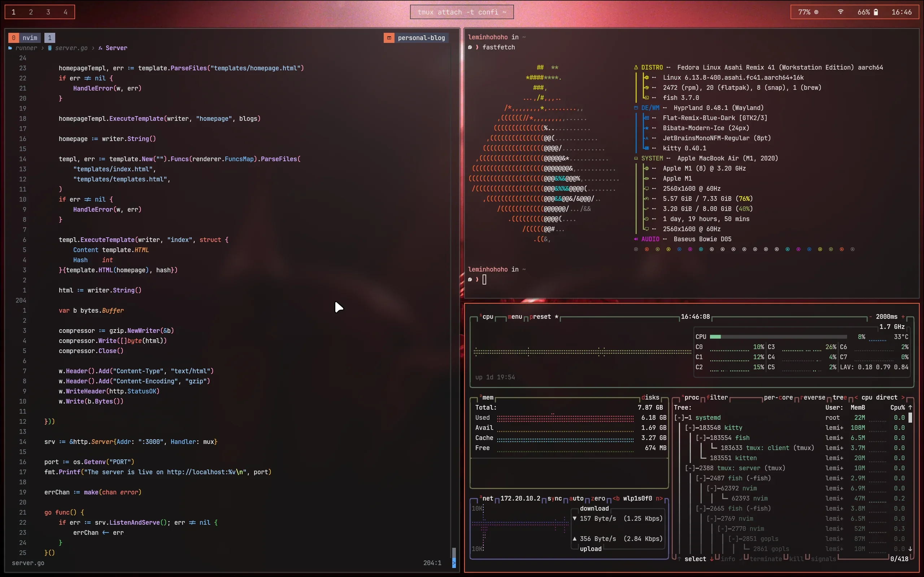Click the down arrow in the proc list scrollbar
This screenshot has height=577, width=924.
point(910,549)
